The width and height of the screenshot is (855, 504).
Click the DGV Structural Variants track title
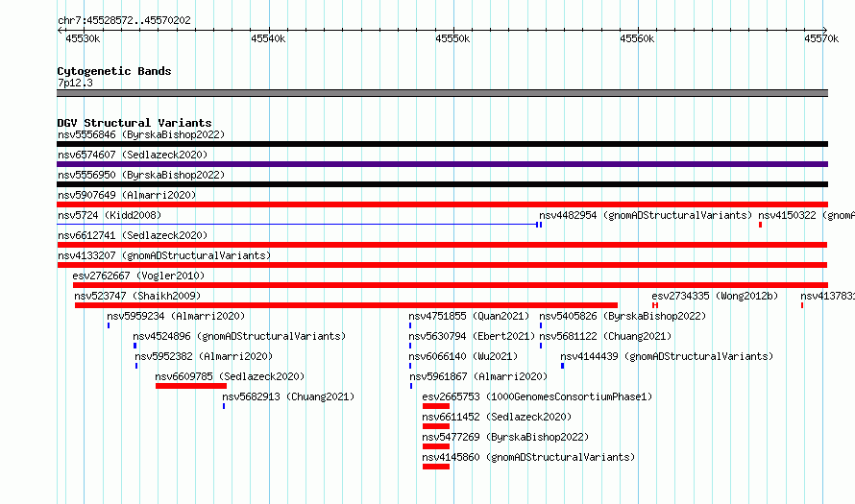click(x=134, y=123)
